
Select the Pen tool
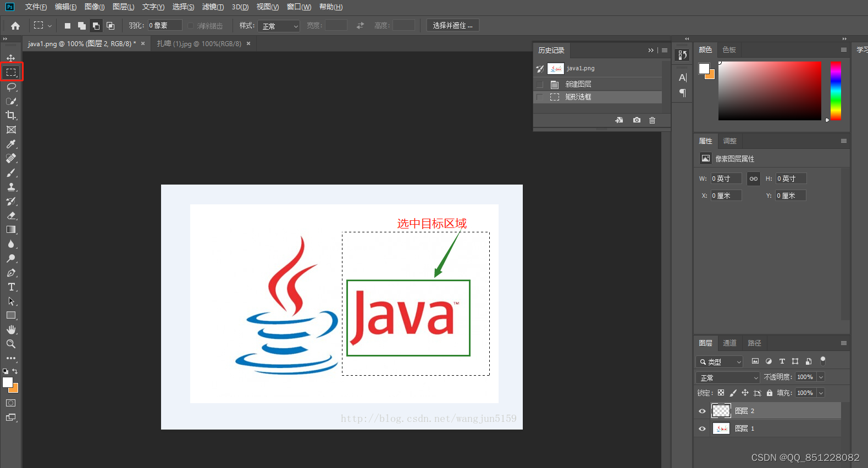point(11,272)
